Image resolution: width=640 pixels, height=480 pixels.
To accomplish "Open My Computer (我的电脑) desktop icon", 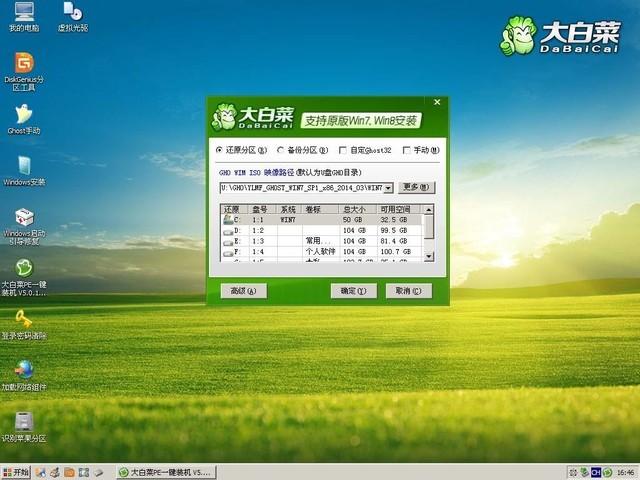I will point(24,17).
